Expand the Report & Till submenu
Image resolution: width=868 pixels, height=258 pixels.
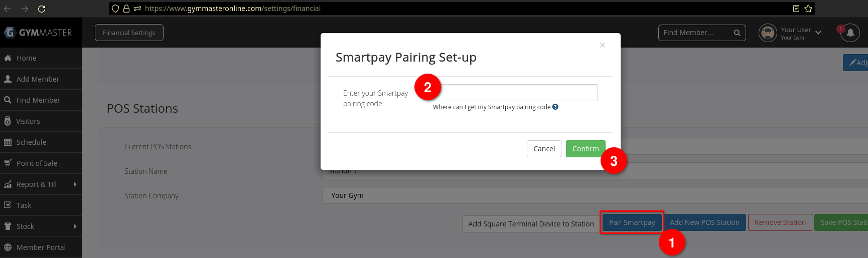75,184
